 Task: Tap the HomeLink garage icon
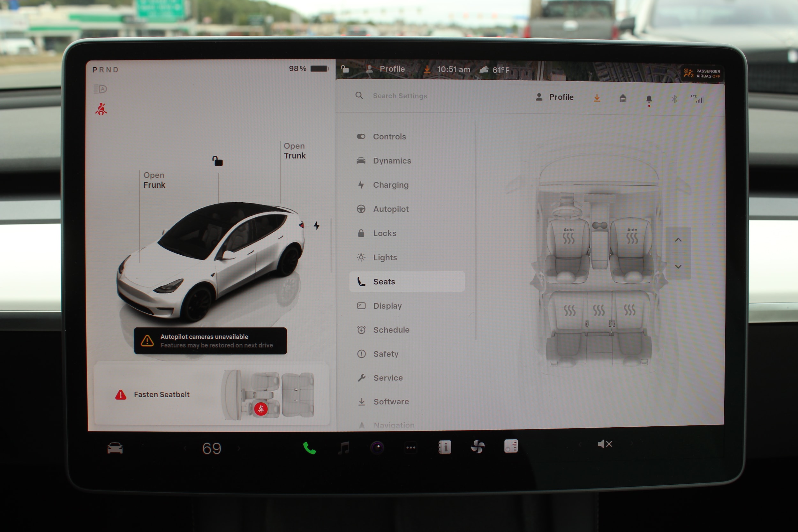(623, 98)
